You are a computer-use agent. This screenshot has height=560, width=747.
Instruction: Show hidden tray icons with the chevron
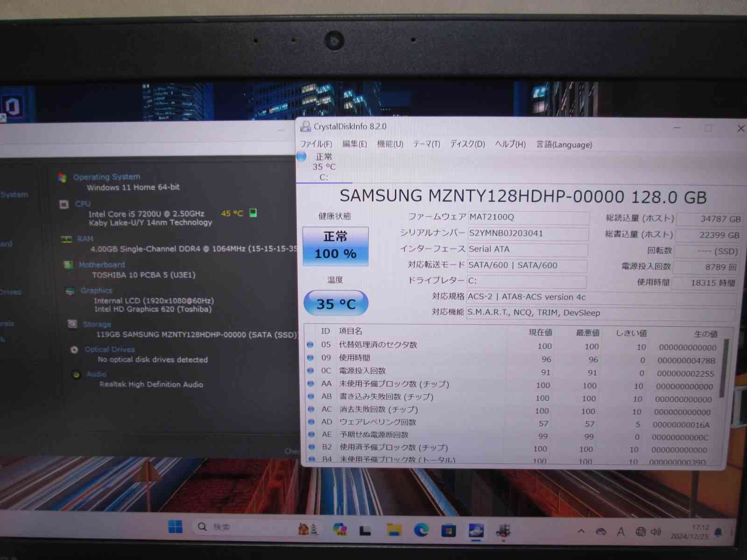click(x=581, y=531)
